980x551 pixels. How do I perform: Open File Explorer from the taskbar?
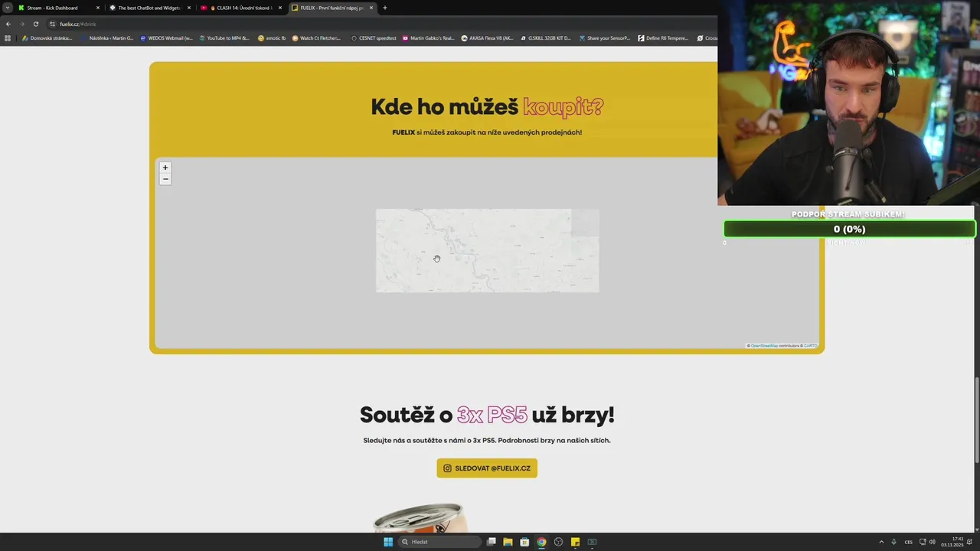coord(508,542)
